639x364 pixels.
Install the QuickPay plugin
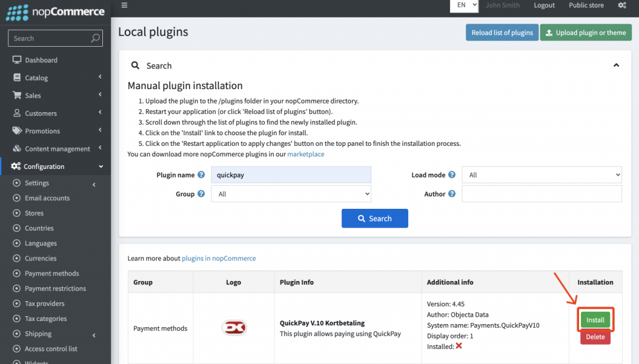(x=595, y=319)
